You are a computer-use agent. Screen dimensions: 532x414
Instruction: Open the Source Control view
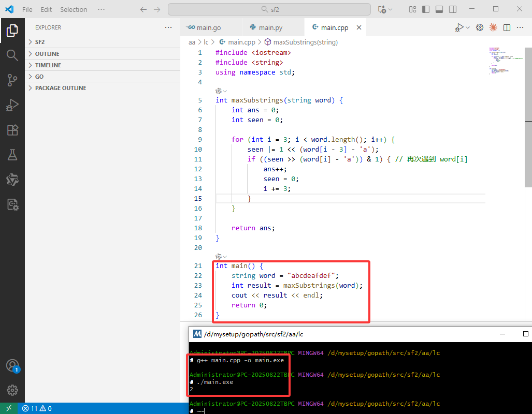12,80
